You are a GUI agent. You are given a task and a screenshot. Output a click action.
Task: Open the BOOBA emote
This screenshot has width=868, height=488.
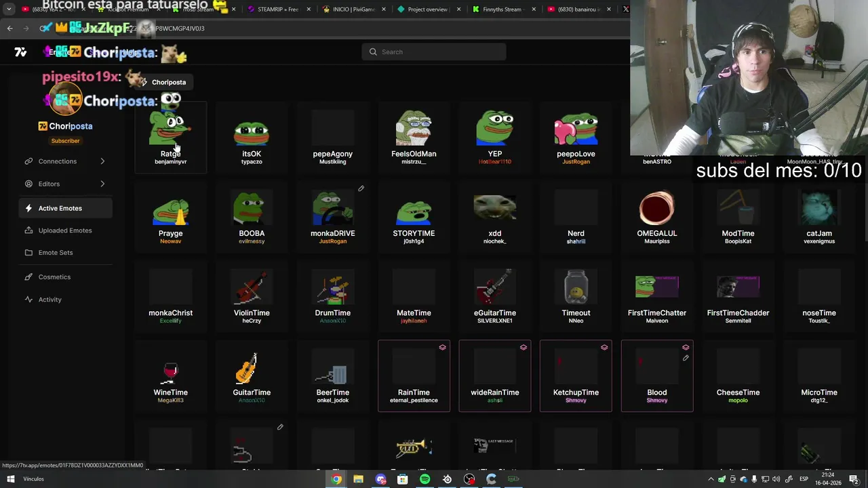point(252,217)
